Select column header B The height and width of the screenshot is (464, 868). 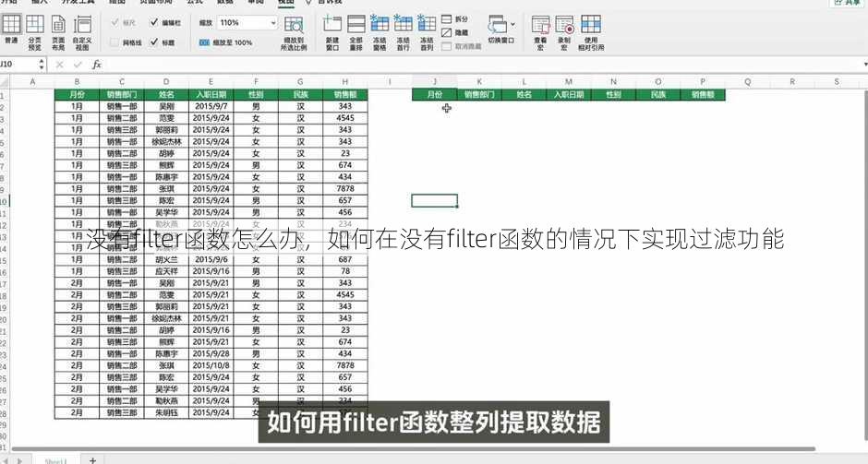pyautogui.click(x=77, y=82)
